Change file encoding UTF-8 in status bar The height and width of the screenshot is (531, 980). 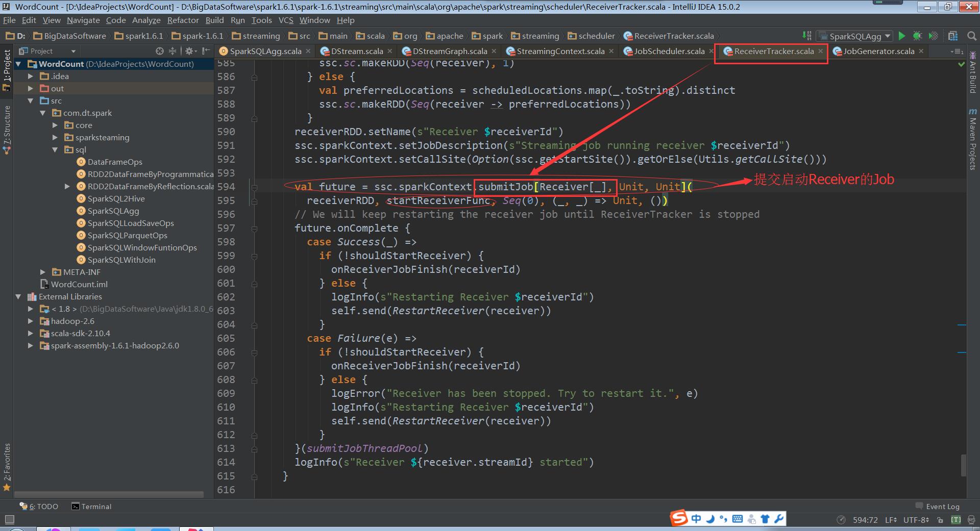[x=916, y=520]
